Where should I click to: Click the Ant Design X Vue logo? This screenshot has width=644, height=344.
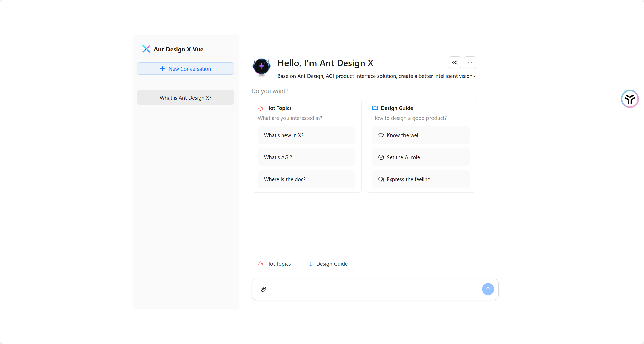point(146,49)
